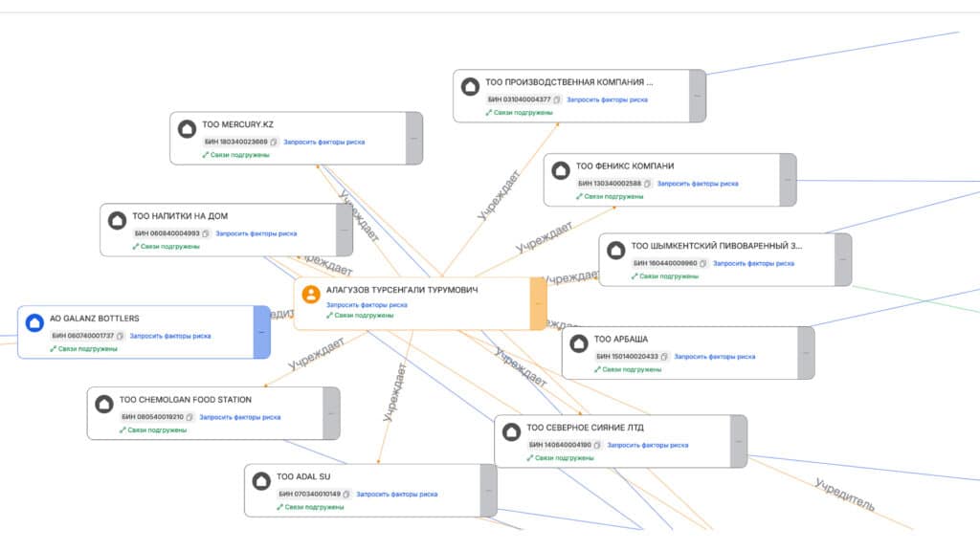Click 'Связи подгружены' status under ТОО АРБАША
Image resolution: width=980 pixels, height=551 pixels.
click(x=628, y=369)
